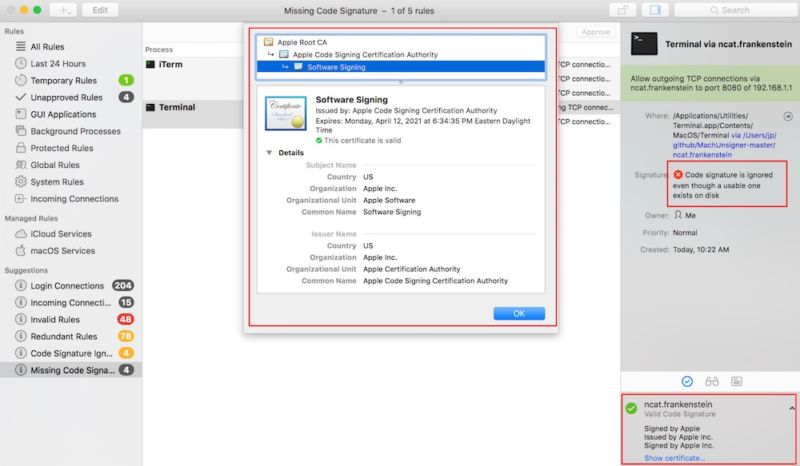Click the clock icon for Last 24 Hours
The width and height of the screenshot is (800, 466).
[20, 63]
